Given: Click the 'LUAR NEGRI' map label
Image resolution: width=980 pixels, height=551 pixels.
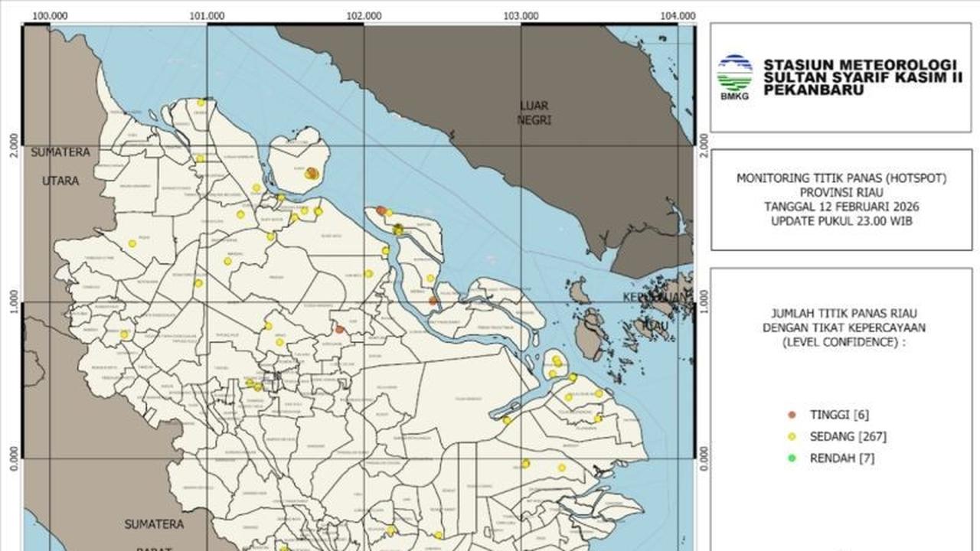Looking at the screenshot, I should [x=534, y=112].
